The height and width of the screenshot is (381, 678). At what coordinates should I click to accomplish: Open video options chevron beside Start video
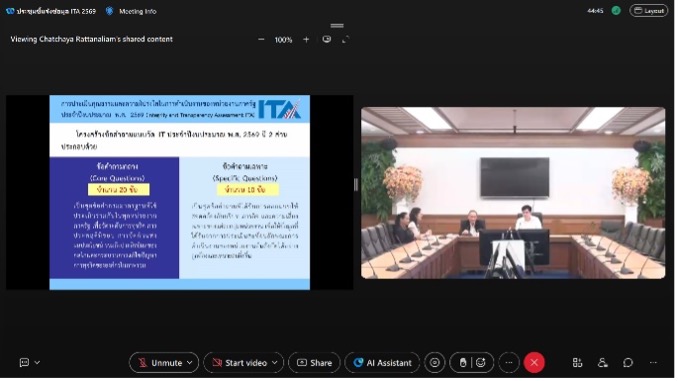coord(276,364)
